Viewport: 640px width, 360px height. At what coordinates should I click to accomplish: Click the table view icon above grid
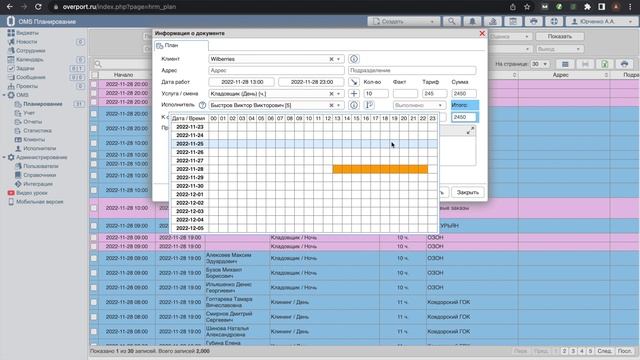tap(565, 64)
